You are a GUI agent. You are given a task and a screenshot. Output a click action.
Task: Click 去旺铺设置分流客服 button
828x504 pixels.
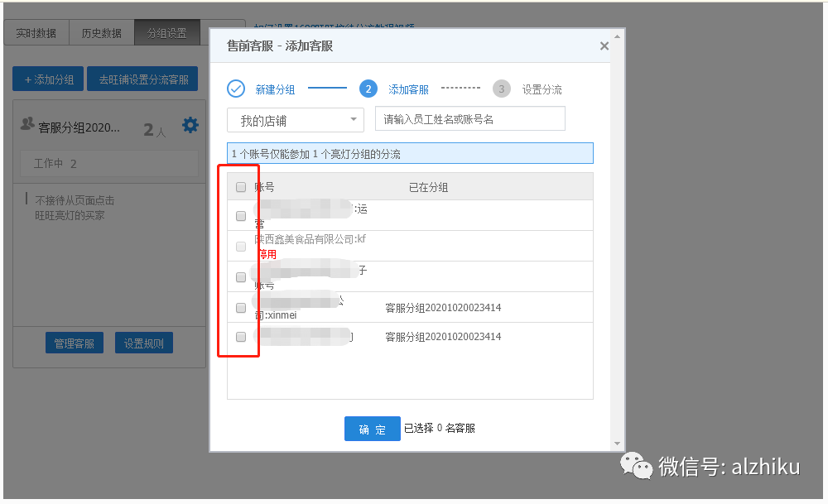pyautogui.click(x=142, y=79)
